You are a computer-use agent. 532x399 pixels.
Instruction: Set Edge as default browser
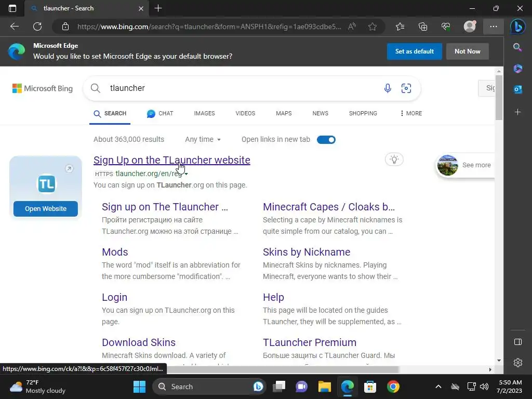(414, 51)
